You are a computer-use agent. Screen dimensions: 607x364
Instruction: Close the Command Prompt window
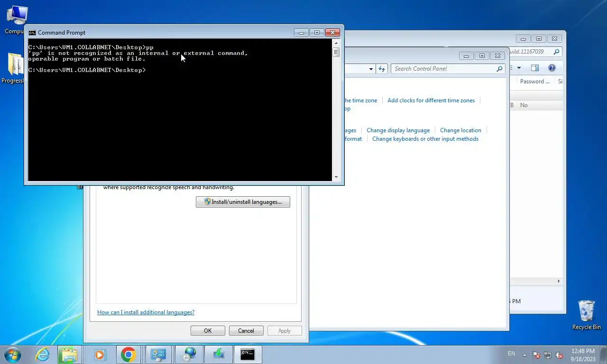pos(333,32)
